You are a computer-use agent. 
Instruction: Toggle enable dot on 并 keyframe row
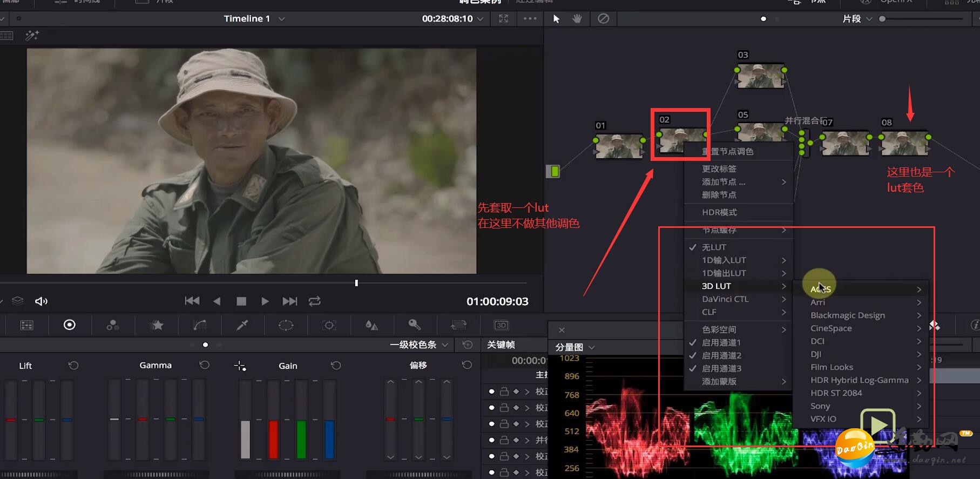(491, 440)
